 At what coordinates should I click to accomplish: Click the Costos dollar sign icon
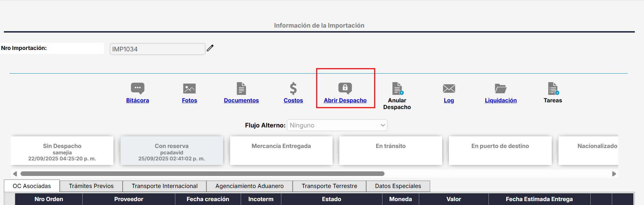[293, 88]
